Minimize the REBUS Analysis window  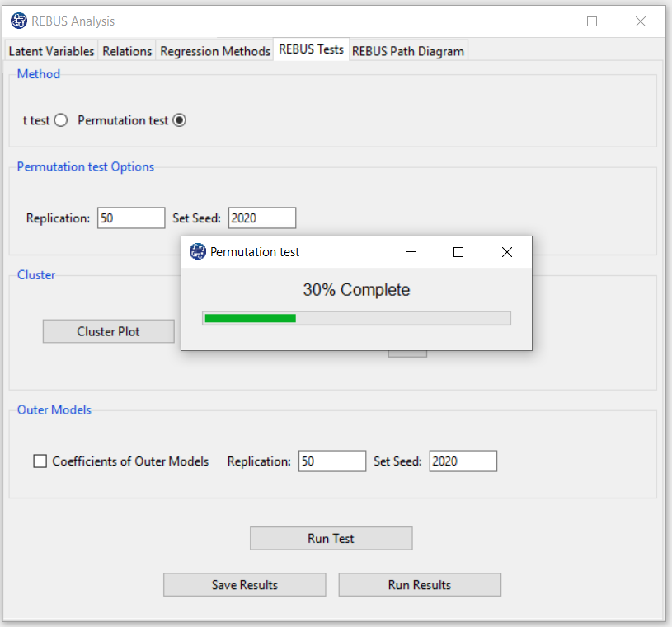[x=543, y=21]
